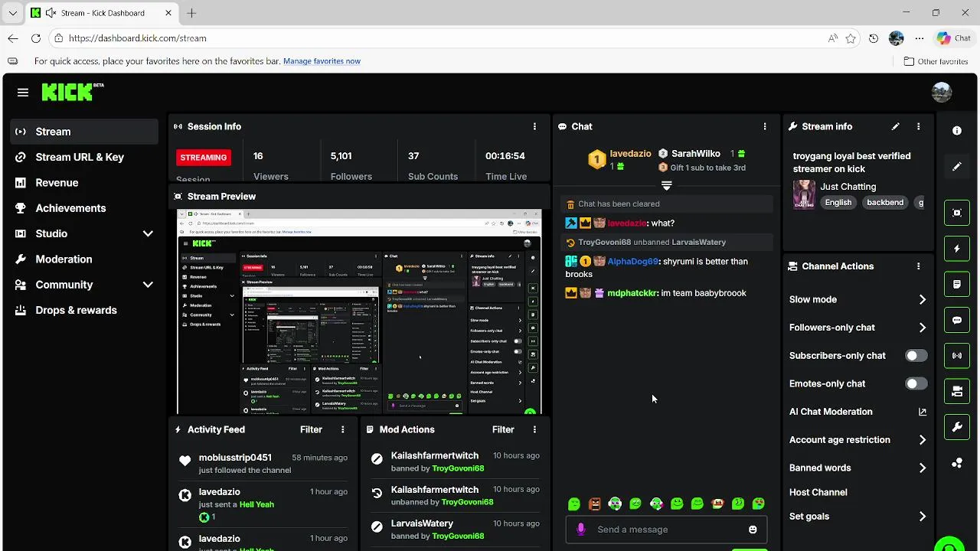Open Drops & rewards page

click(x=84, y=310)
